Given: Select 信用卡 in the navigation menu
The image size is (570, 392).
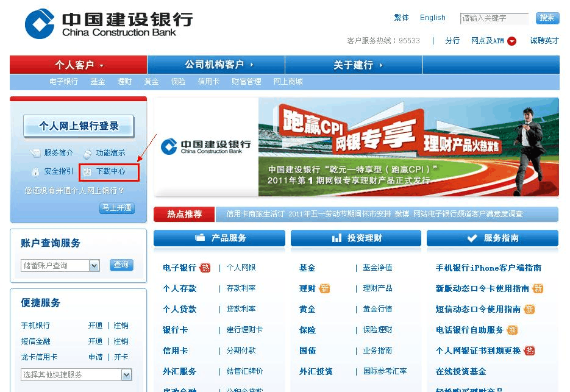Looking at the screenshot, I should coord(208,81).
